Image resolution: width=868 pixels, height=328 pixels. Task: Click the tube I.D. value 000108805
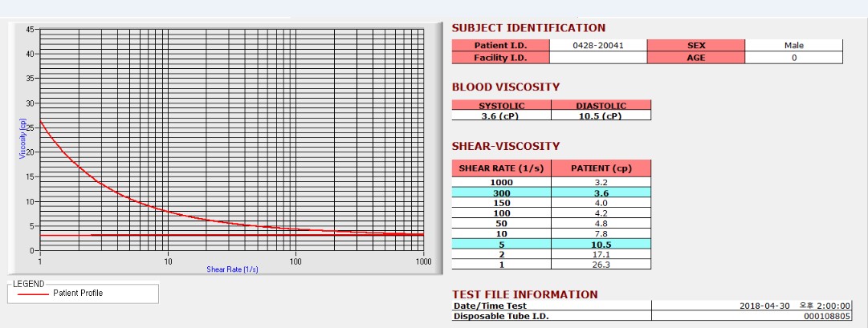[x=827, y=317]
